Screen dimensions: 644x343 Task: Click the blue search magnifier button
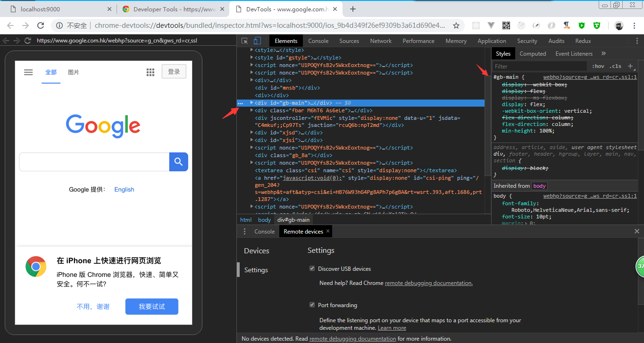click(x=179, y=162)
